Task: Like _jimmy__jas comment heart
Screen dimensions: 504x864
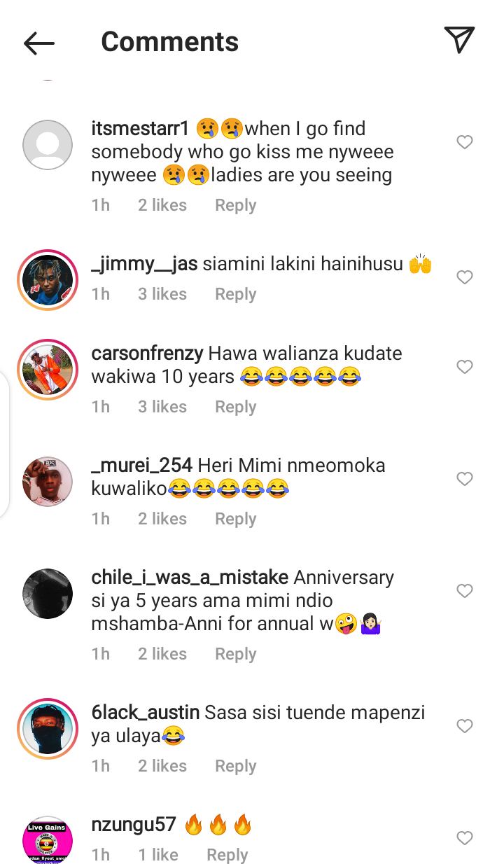Action: [465, 277]
